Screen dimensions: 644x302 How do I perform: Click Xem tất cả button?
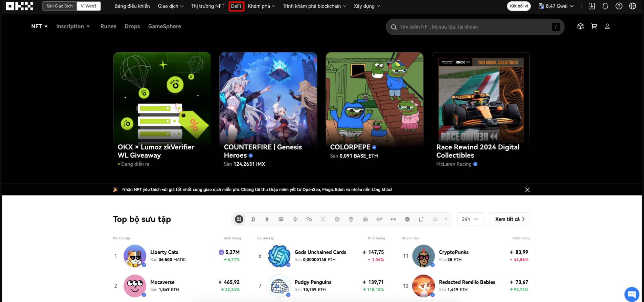tap(510, 219)
